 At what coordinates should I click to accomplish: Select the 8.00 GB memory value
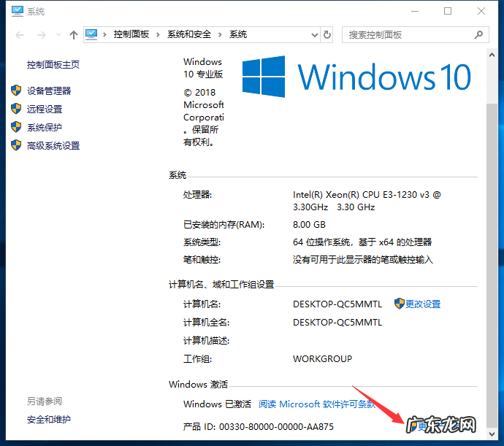tap(309, 225)
